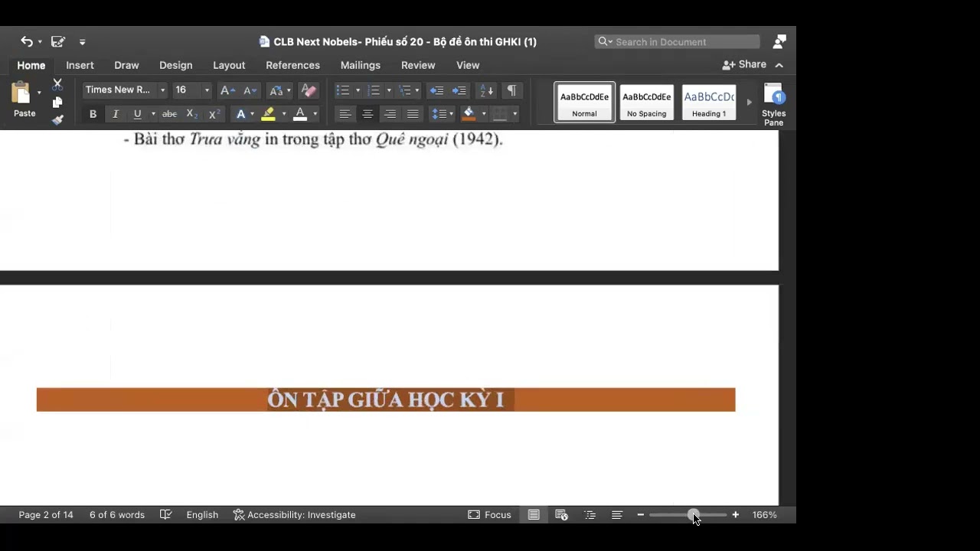
Task: Click the Cut scissors icon
Action: tap(57, 84)
